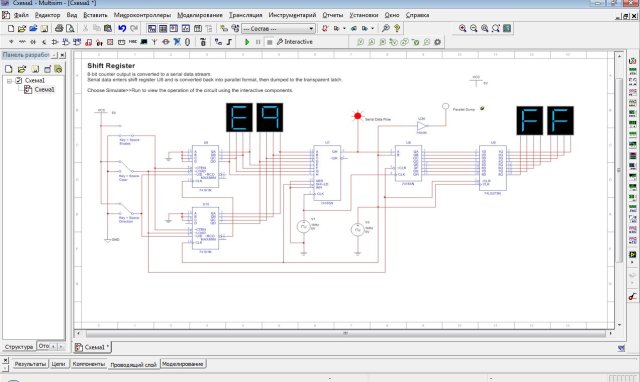Start the simulation with the green Run button
Screen dimensions: 640x382
click(247, 42)
